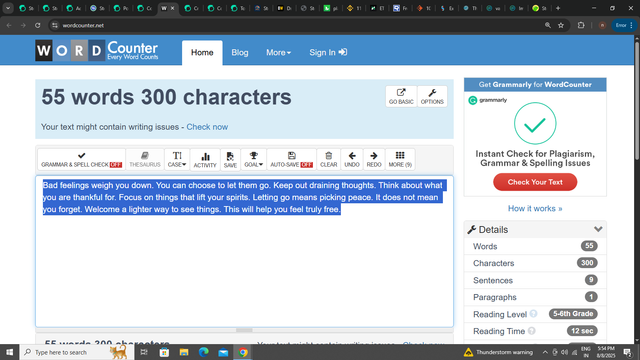Click the editor resize handle bar
This screenshot has height=360, width=640.
click(x=244, y=330)
